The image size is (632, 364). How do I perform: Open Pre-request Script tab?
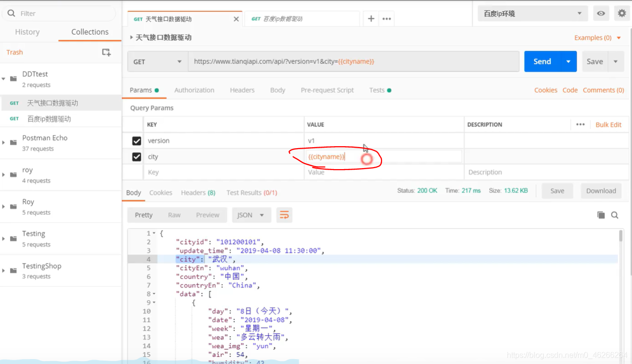327,90
